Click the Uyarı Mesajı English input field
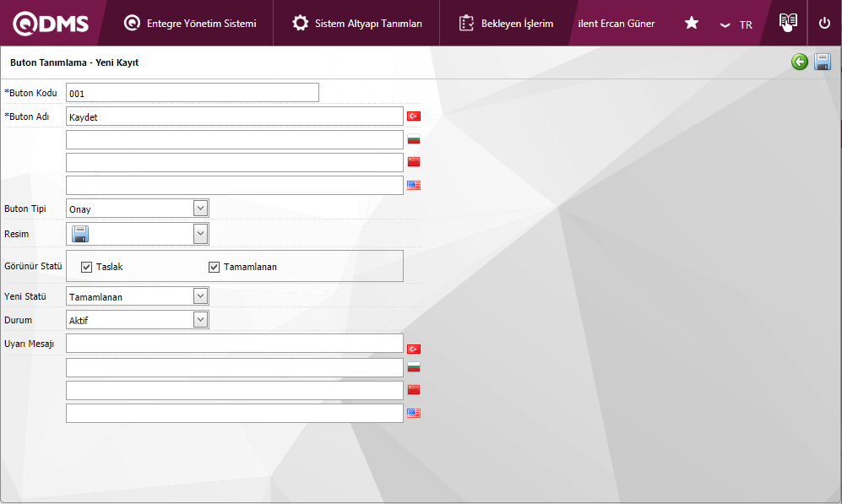 tap(235, 413)
